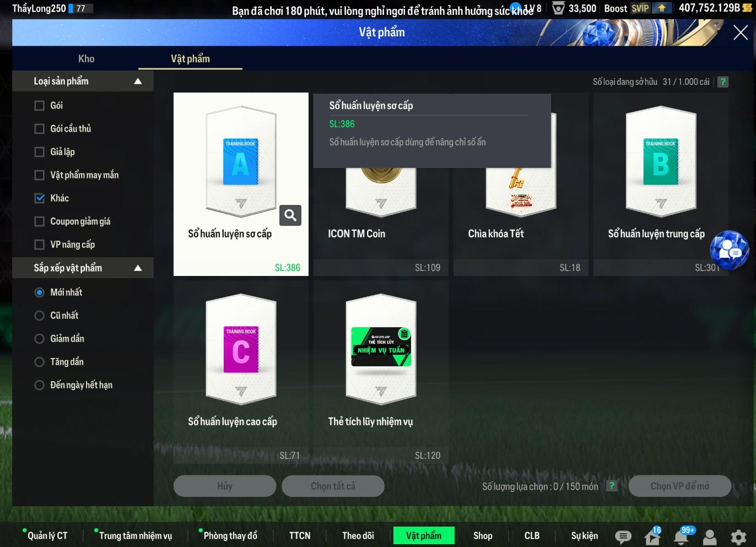This screenshot has width=756, height=547.
Task: Click the help icon beside selection quantity
Action: (611, 486)
